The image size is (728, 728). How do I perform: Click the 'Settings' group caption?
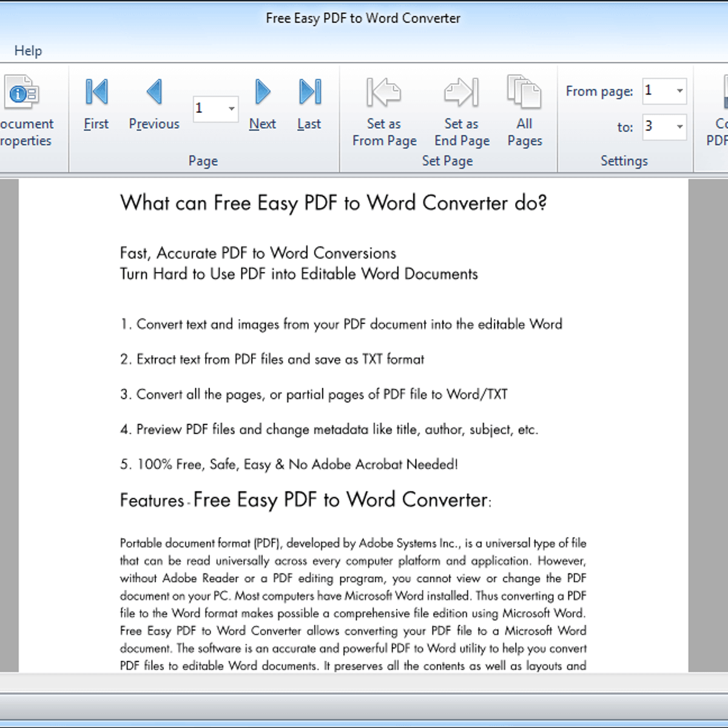click(624, 161)
